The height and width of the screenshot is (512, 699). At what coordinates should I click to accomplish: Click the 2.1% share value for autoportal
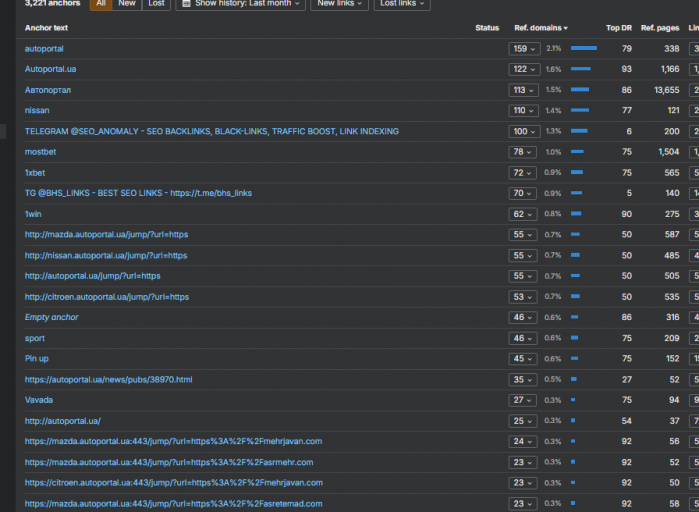554,49
